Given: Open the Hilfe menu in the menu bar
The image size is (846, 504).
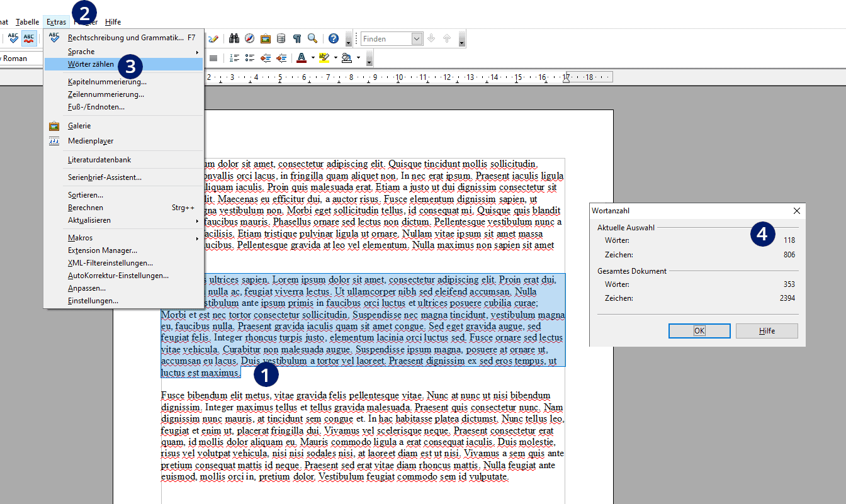Looking at the screenshot, I should click(113, 21).
